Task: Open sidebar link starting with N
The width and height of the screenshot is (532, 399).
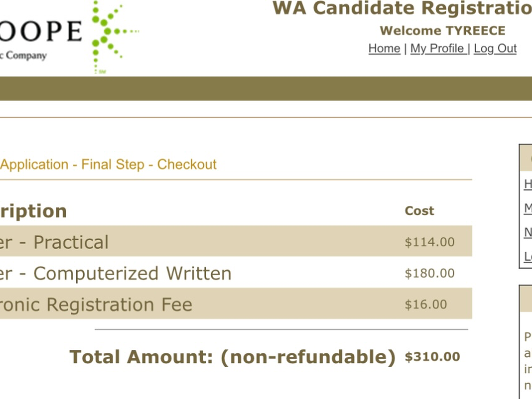Action: click(x=528, y=232)
